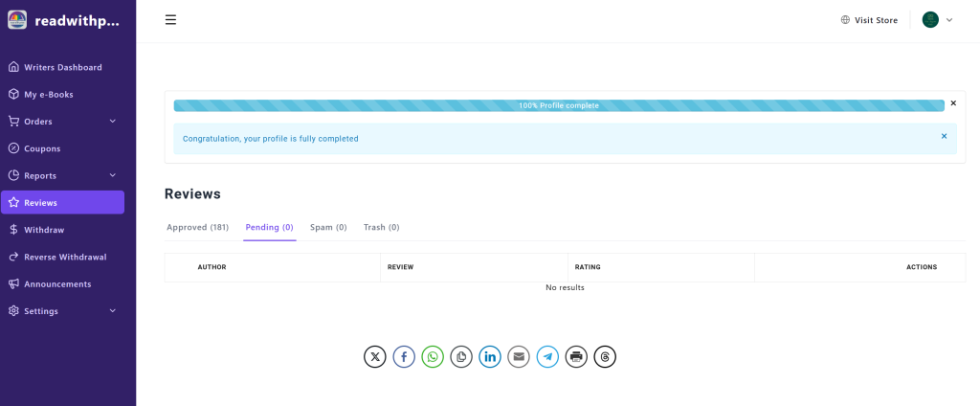Viewport: 980px width, 406px height.
Task: Click the print share icon
Action: pyautogui.click(x=576, y=356)
